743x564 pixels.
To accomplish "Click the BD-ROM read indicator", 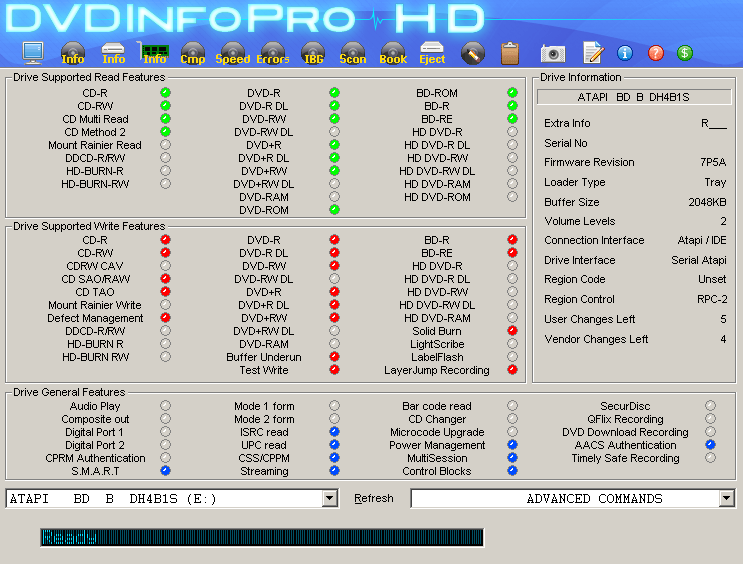I will (x=512, y=92).
